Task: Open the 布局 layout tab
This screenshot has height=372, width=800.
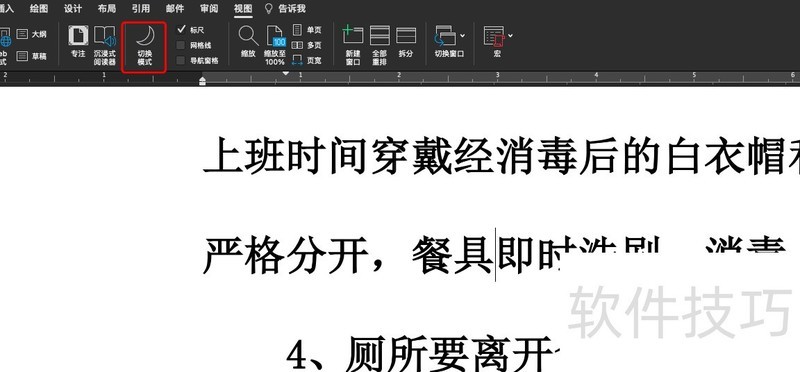Action: coord(107,9)
